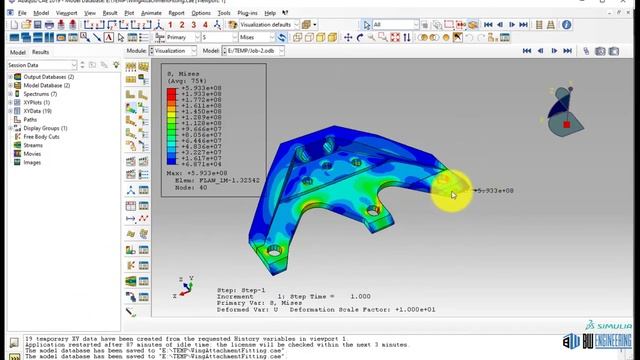Open the Plug-ins menu
The image size is (640, 360).
coord(247,13)
